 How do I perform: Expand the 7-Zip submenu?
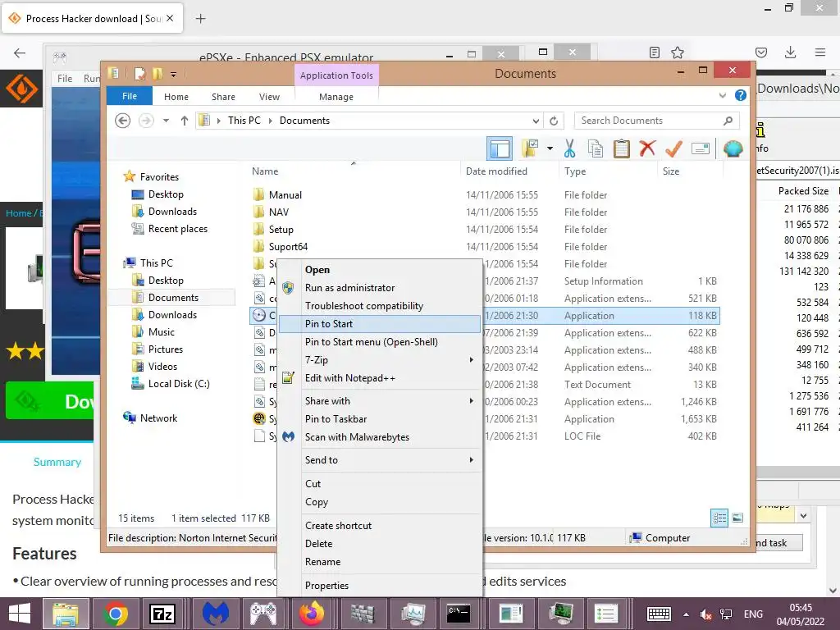click(x=380, y=360)
